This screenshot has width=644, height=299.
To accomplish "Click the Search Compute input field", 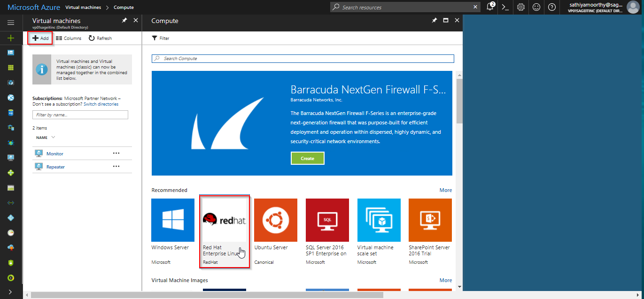I will click(x=303, y=59).
